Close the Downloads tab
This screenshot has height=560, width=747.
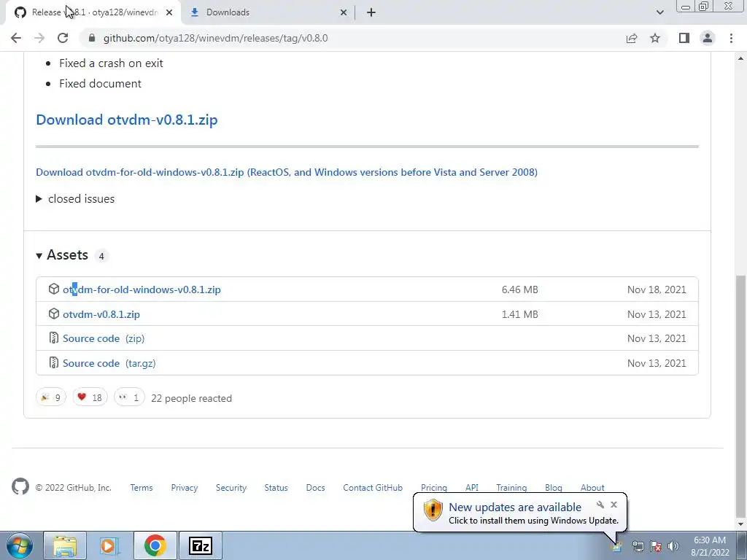coord(344,13)
